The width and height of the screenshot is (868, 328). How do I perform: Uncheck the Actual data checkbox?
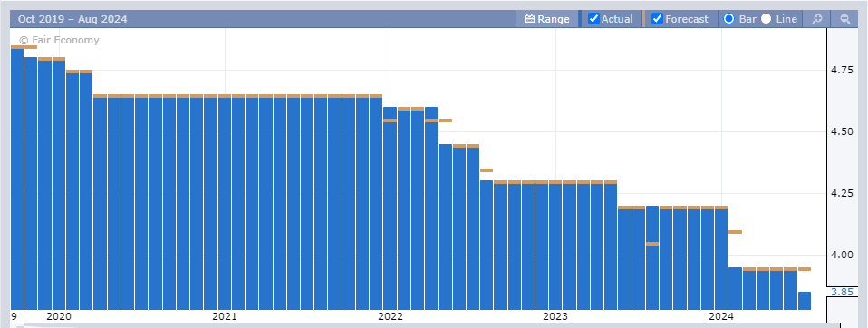(594, 19)
